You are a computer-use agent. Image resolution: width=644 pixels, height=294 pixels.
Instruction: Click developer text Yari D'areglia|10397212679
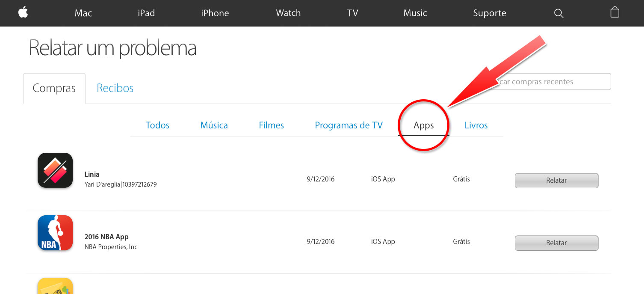click(121, 184)
